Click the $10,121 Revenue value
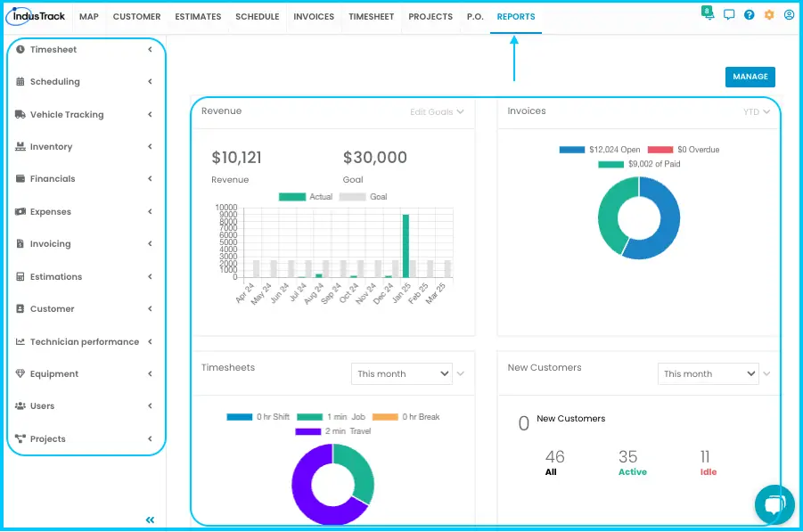This screenshot has width=803, height=532. pyautogui.click(x=236, y=158)
